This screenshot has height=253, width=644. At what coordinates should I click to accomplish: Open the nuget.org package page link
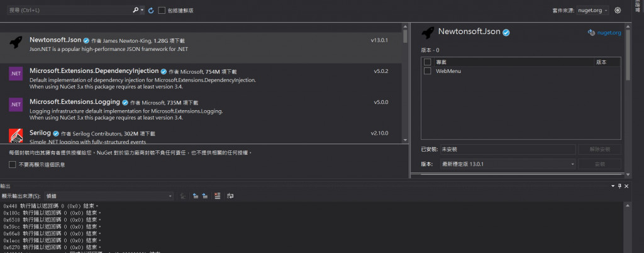point(609,33)
